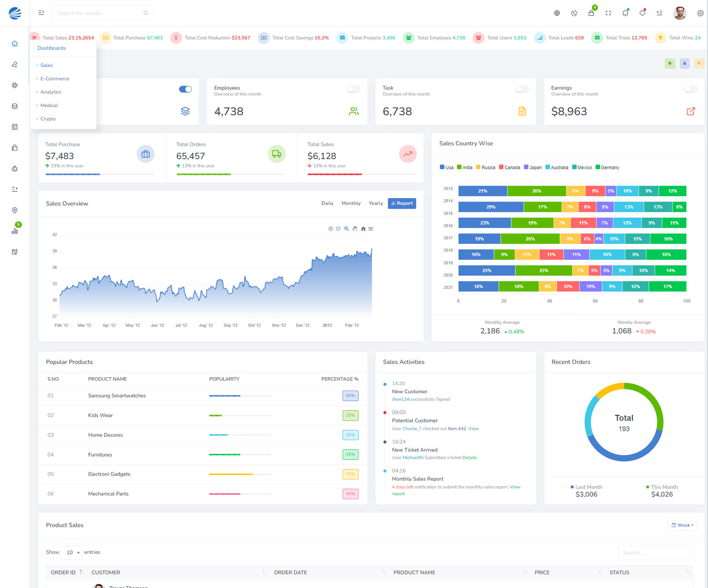Screen dimensions: 708x588
Task: Turn on the Earnings card toggle
Action: (690, 89)
